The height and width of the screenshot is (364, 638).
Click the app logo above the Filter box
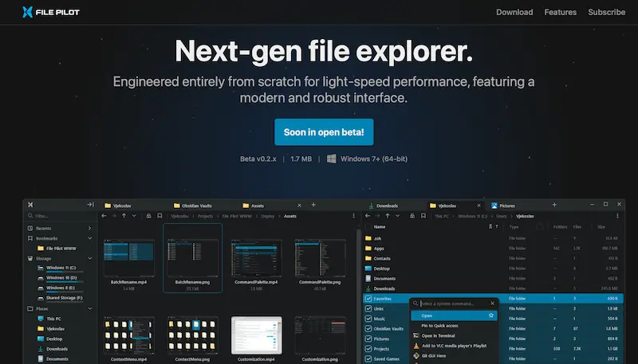[x=30, y=205]
